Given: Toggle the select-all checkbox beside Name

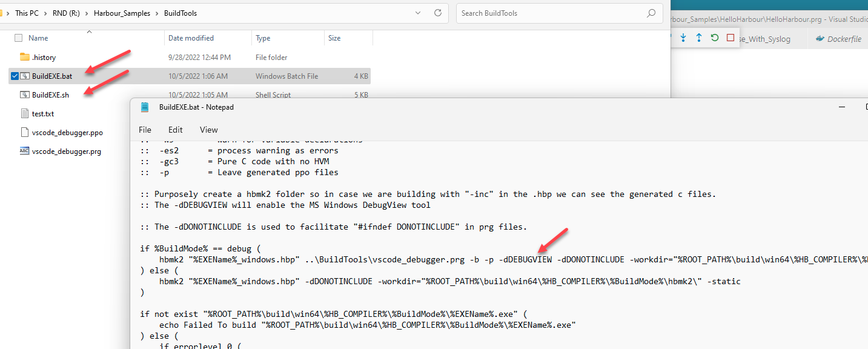Looking at the screenshot, I should 18,38.
